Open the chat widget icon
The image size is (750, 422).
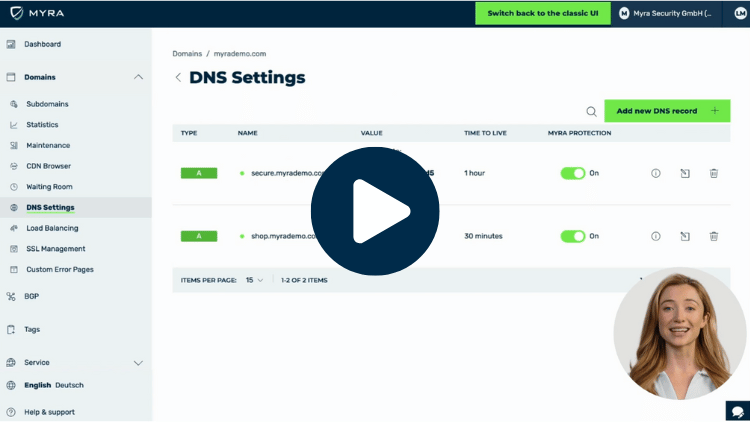click(738, 411)
